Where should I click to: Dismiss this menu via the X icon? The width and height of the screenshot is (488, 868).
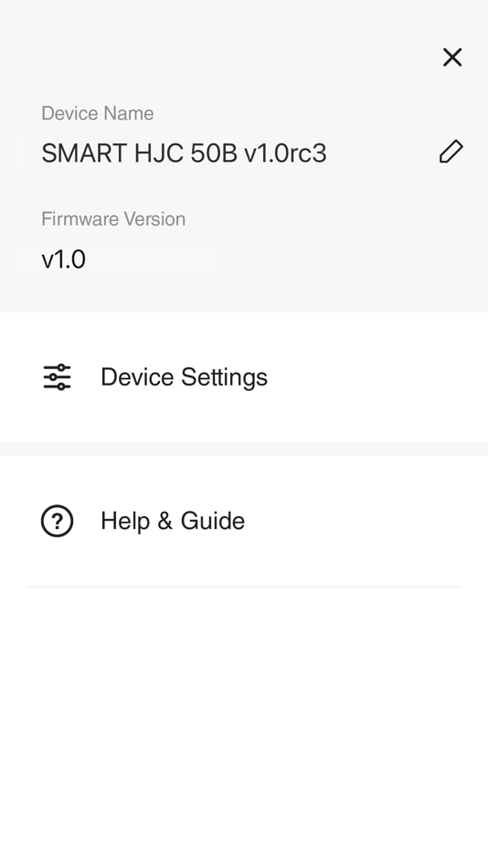452,57
